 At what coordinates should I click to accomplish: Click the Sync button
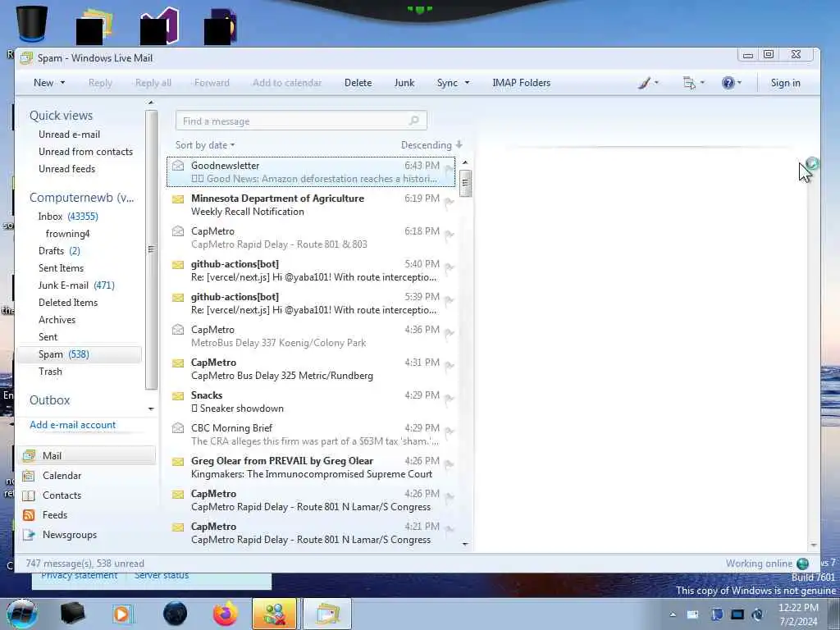(447, 83)
